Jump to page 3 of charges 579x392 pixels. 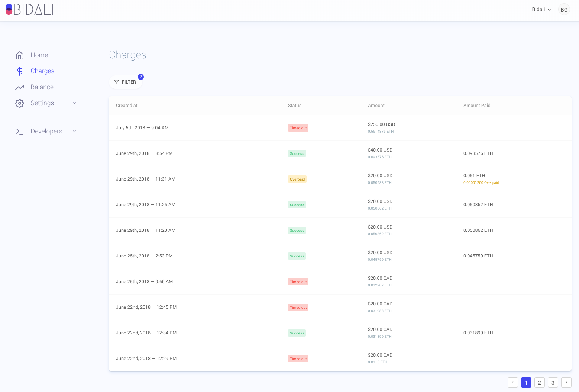point(553,382)
